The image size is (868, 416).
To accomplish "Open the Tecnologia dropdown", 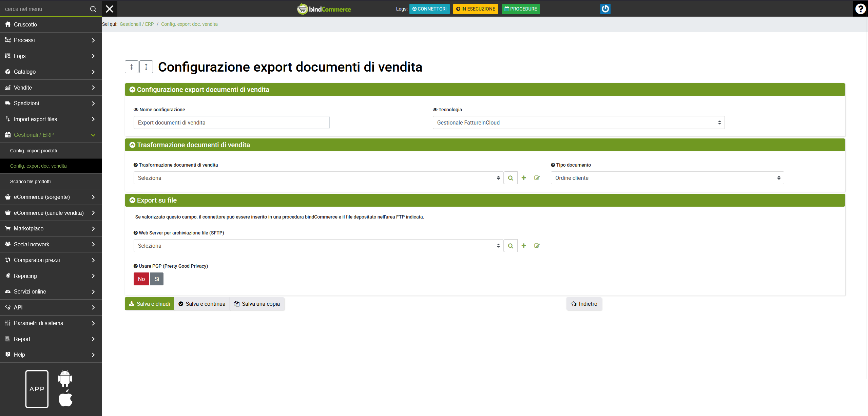I will 578,122.
